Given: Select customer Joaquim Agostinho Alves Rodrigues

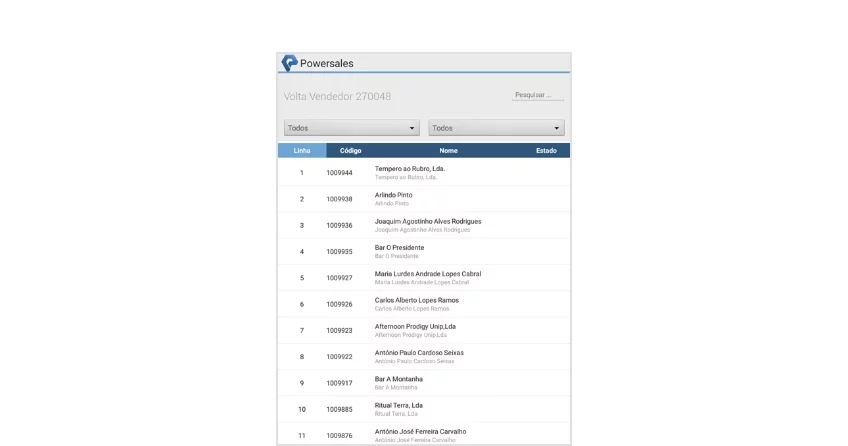Looking at the screenshot, I should click(428, 222).
